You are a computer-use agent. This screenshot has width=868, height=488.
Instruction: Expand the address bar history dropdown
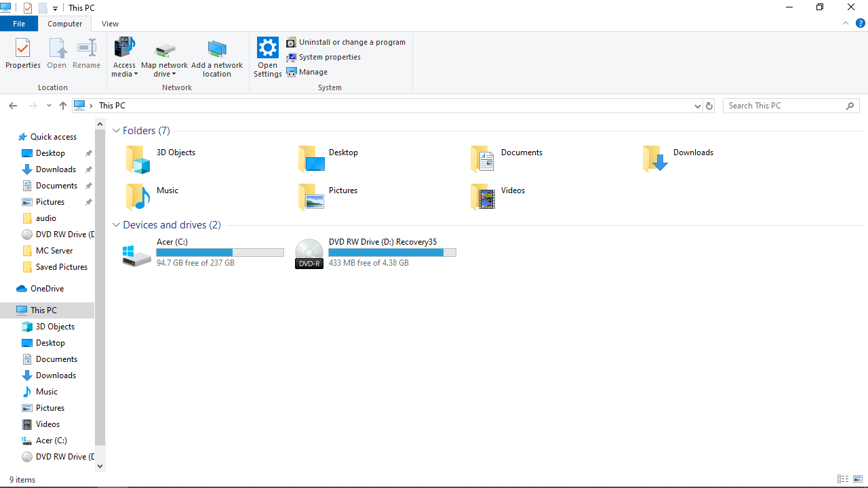click(x=697, y=106)
